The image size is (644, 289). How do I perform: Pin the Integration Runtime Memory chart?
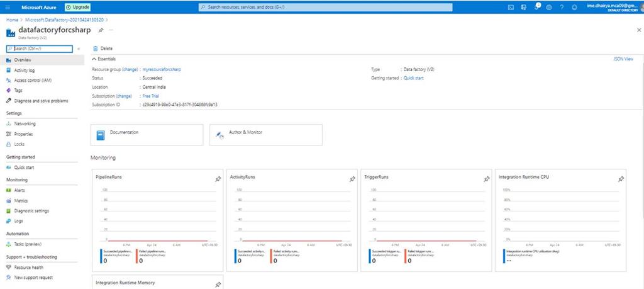tap(218, 285)
